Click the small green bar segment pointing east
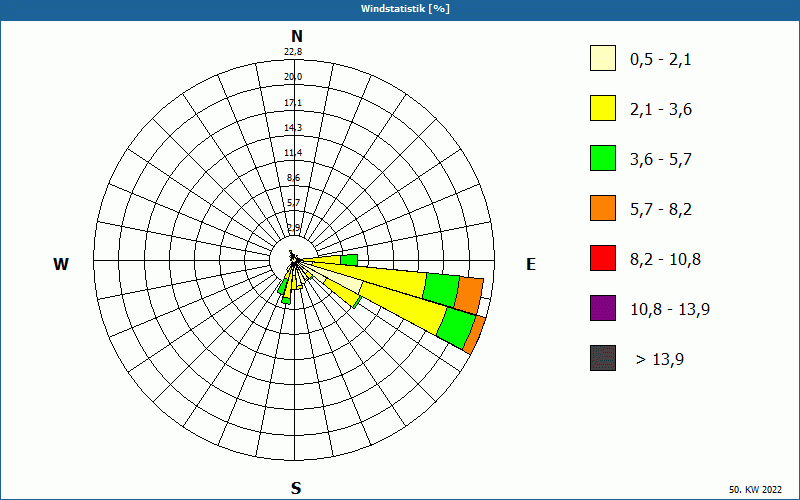The image size is (800, 500). [x=349, y=260]
